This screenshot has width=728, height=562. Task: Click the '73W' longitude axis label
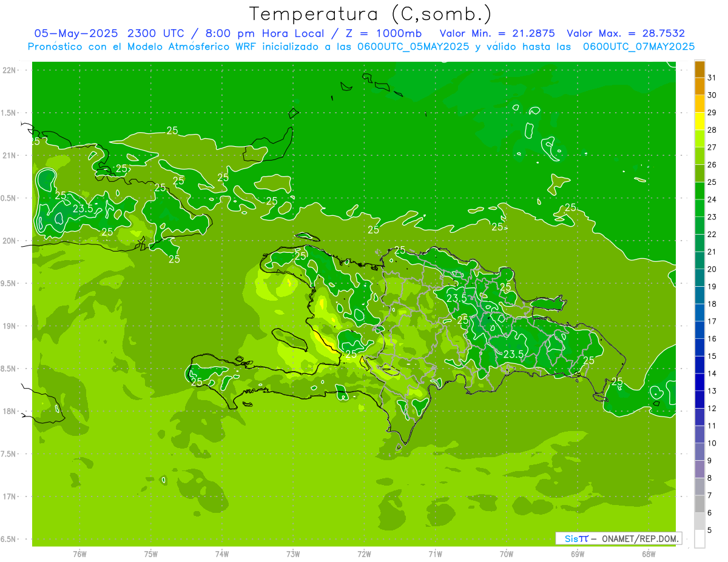click(293, 555)
